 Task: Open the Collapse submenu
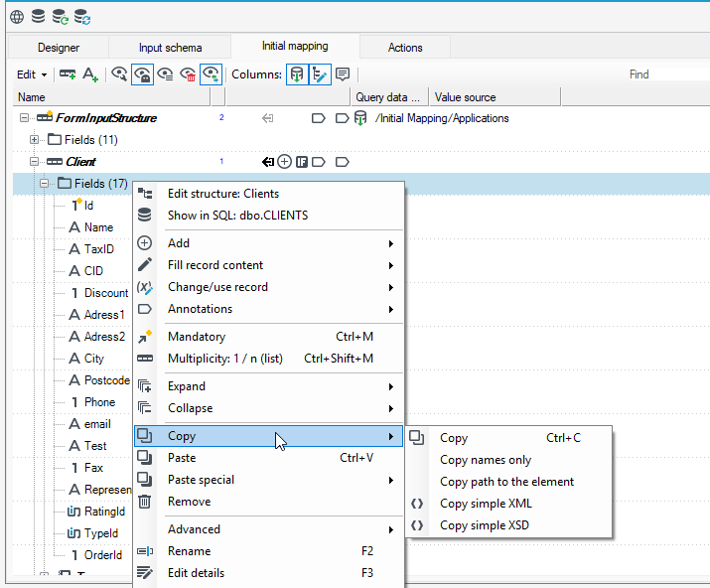click(268, 408)
